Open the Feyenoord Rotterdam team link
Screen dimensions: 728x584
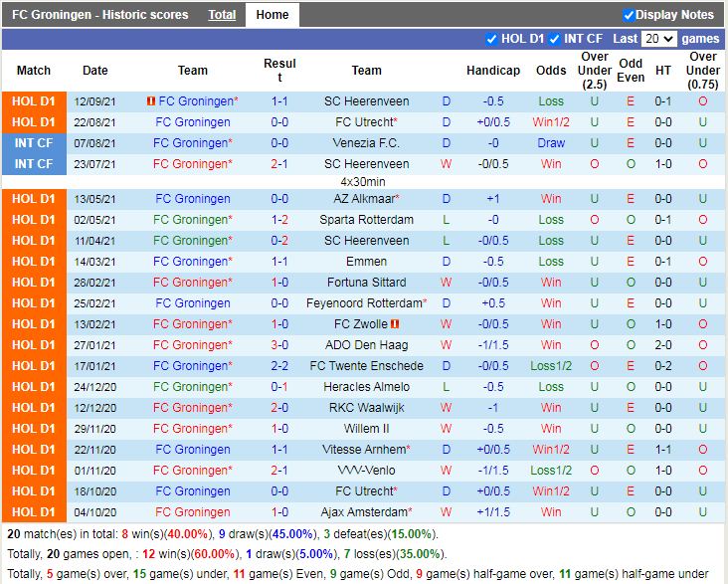tap(366, 303)
